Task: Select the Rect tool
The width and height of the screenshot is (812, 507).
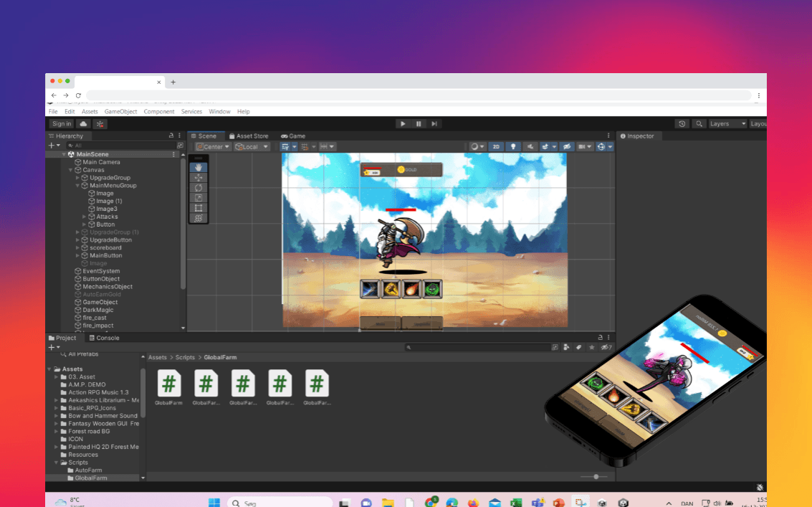Action: [x=199, y=208]
